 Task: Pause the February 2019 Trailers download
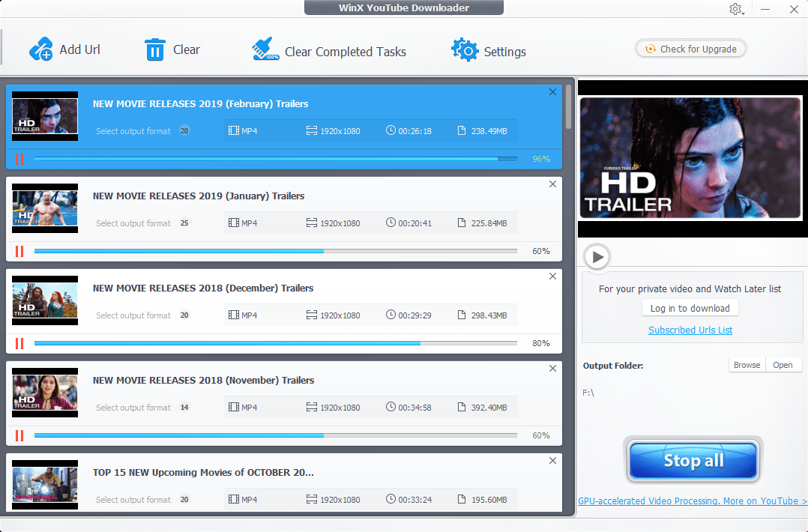pos(19,159)
